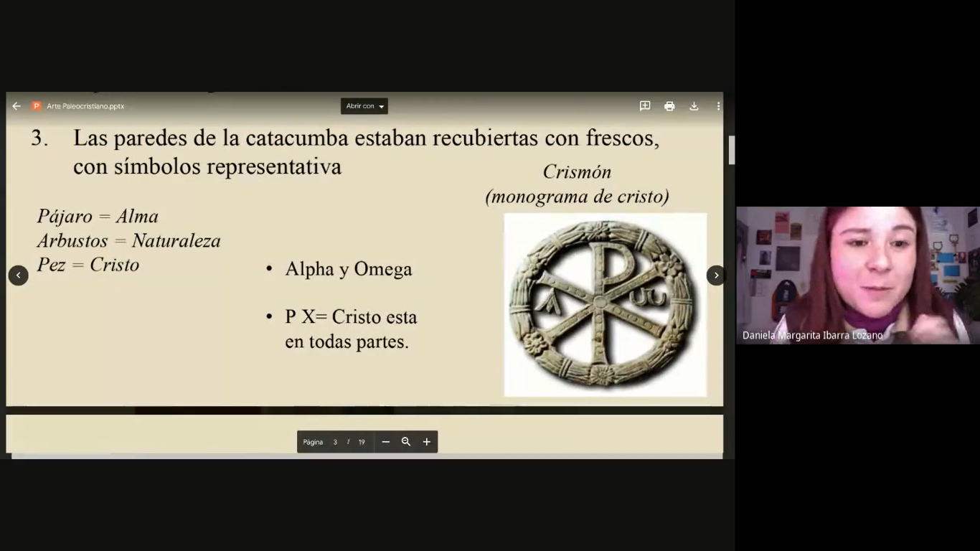Image resolution: width=980 pixels, height=551 pixels.
Task: Expand the 'Abrir con' dropdown
Action: [364, 106]
